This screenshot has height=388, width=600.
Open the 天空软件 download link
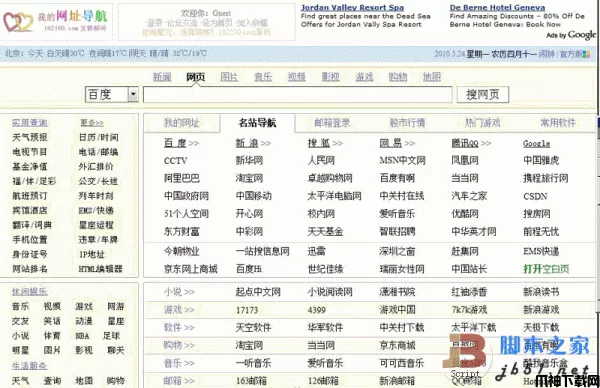[253, 328]
